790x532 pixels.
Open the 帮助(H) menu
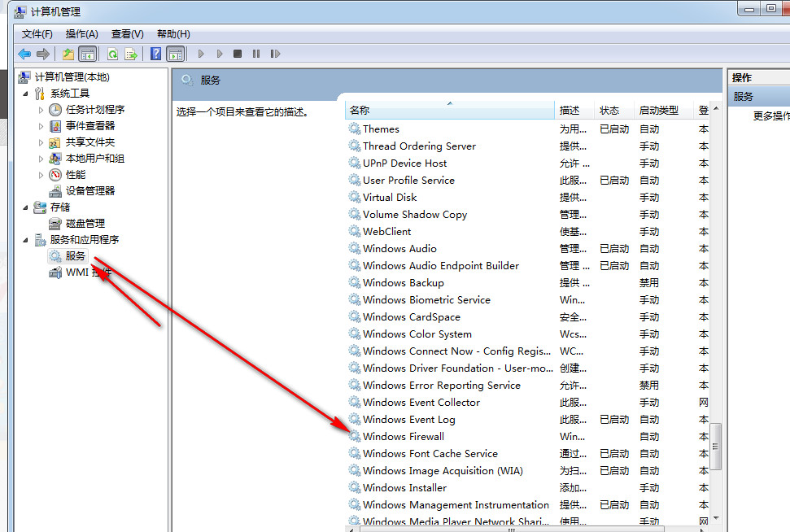click(x=173, y=33)
